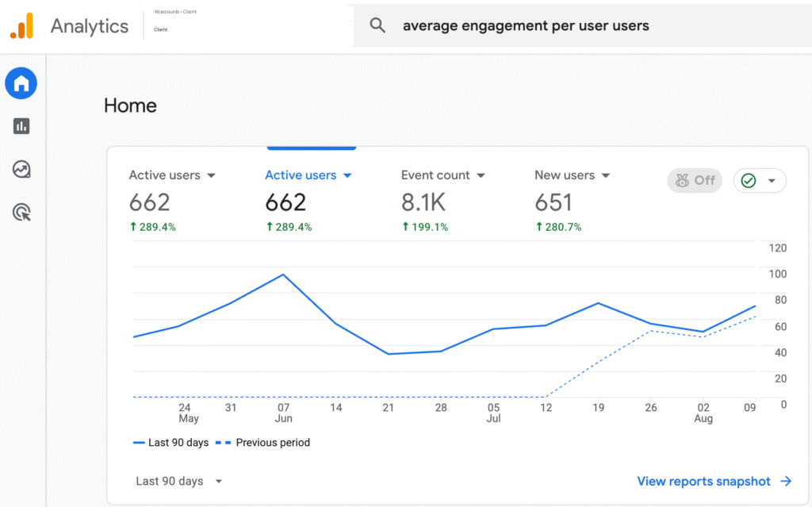This screenshot has height=507, width=812.
Task: Open the Reports bar chart icon
Action: point(21,126)
